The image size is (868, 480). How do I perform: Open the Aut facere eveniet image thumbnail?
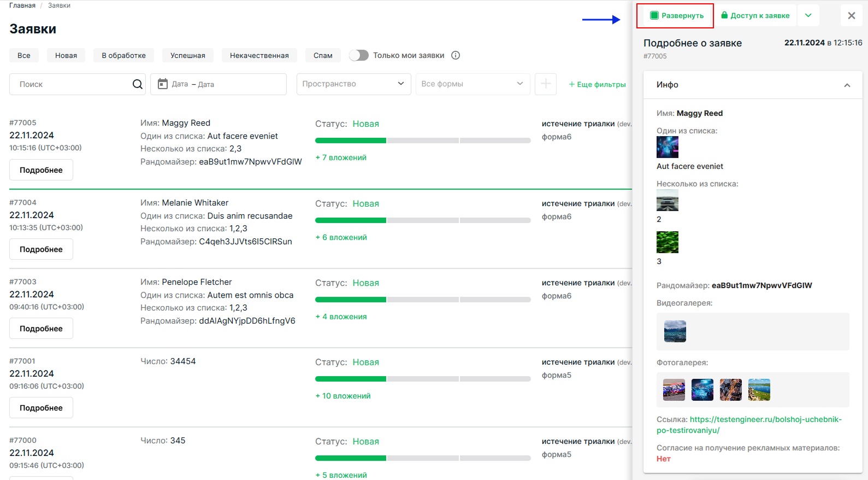tap(668, 147)
